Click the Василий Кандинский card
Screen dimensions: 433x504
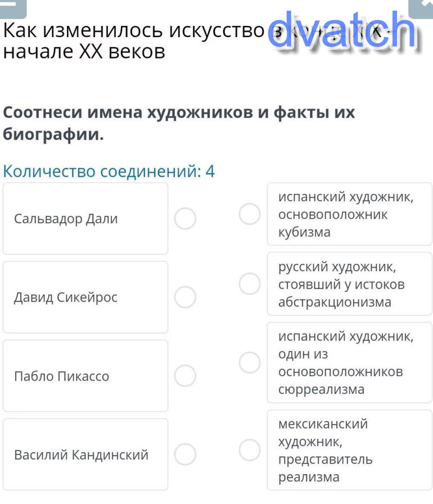(x=85, y=454)
